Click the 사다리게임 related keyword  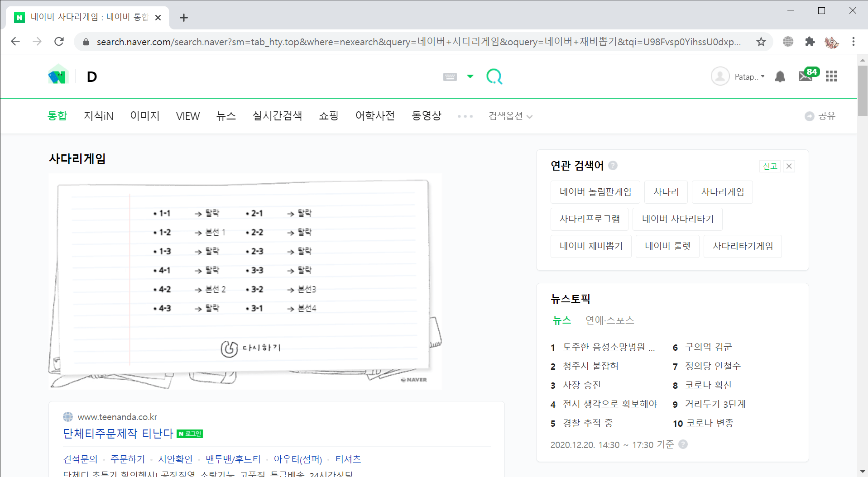723,192
